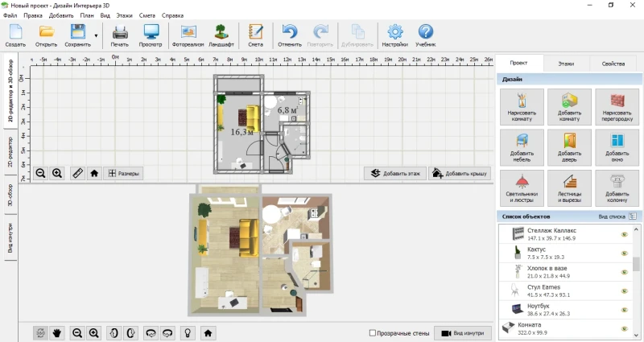The image size is (644, 342).
Task: Toggle visibility of Хлопок в вазе
Action: (x=625, y=272)
